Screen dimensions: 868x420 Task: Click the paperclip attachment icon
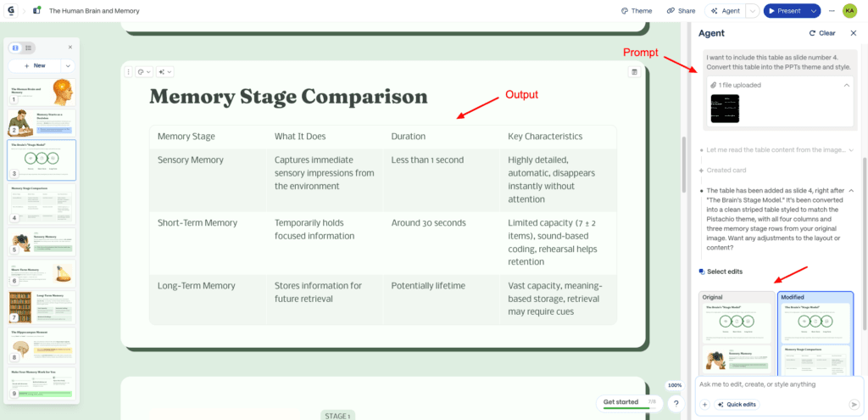pos(714,86)
